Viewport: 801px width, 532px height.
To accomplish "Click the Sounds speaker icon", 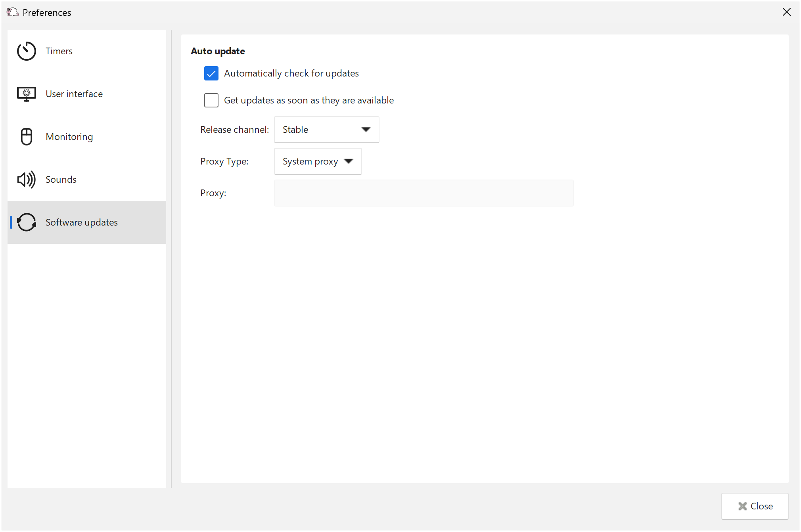I will (x=27, y=180).
